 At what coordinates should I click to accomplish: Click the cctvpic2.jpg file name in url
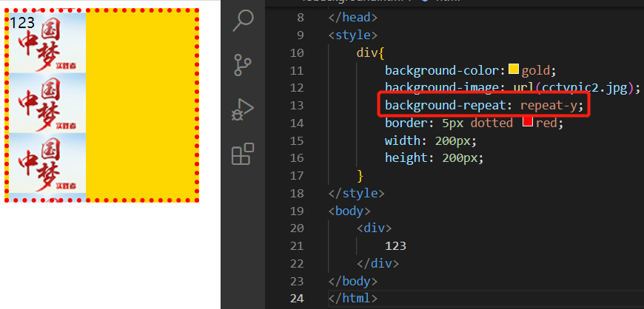click(585, 88)
